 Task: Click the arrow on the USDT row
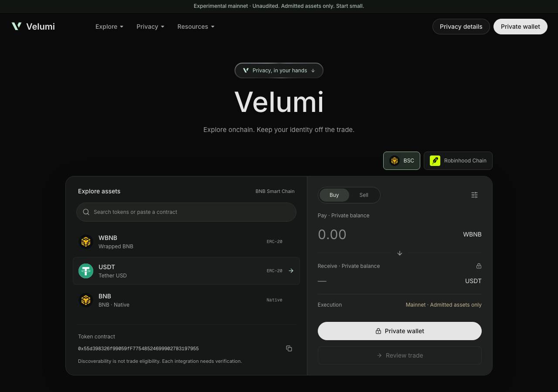click(x=291, y=271)
